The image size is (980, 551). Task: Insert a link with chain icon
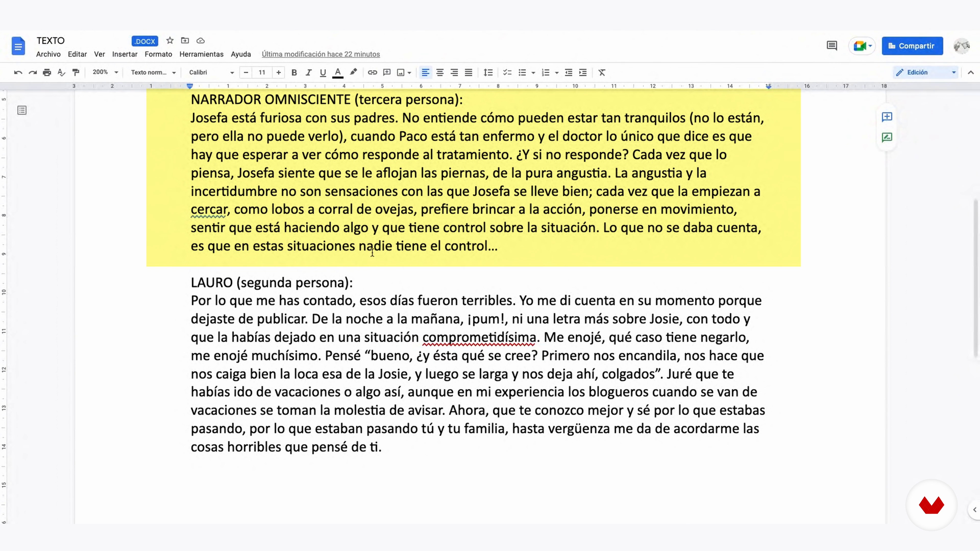372,72
